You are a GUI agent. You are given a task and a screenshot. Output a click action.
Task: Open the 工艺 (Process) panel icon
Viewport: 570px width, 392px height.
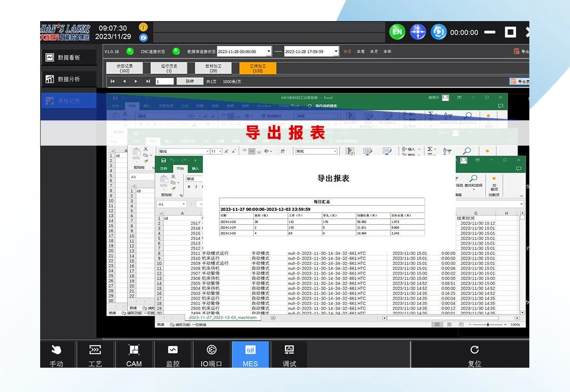click(95, 354)
